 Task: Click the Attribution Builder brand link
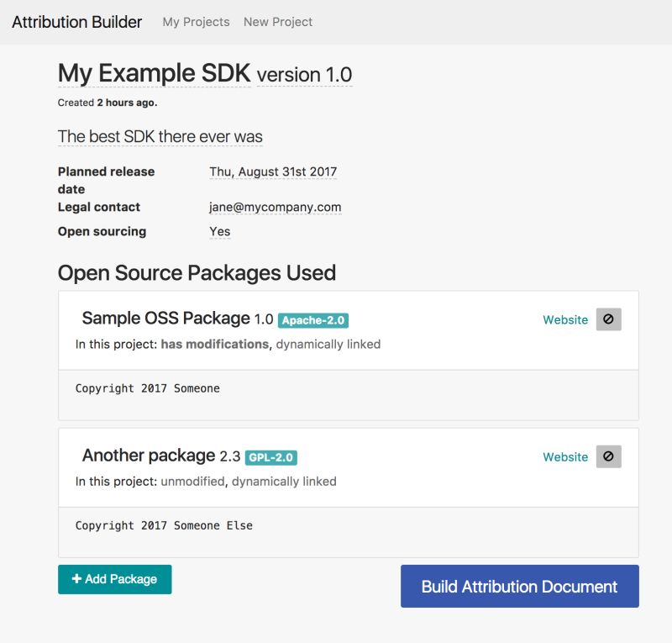(x=75, y=21)
